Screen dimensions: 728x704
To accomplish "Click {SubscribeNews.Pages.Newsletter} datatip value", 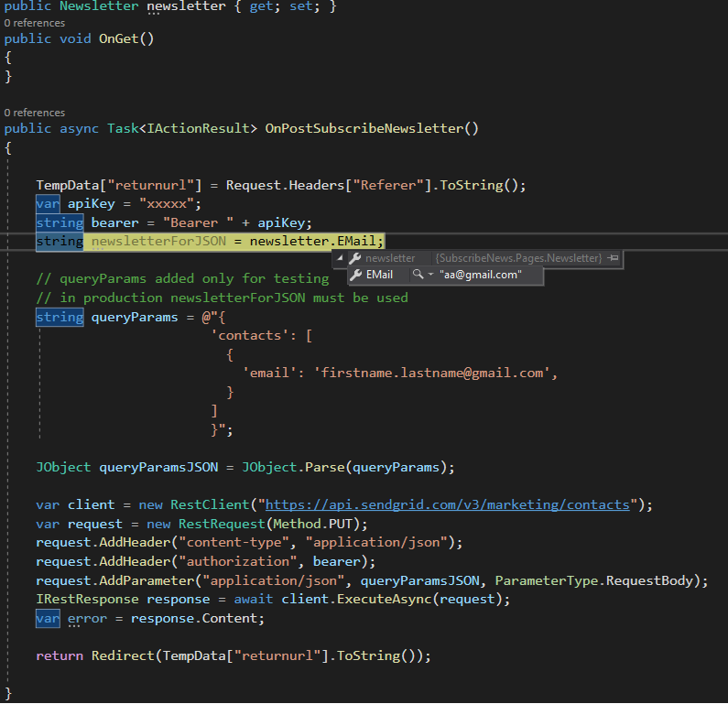I will [x=518, y=258].
